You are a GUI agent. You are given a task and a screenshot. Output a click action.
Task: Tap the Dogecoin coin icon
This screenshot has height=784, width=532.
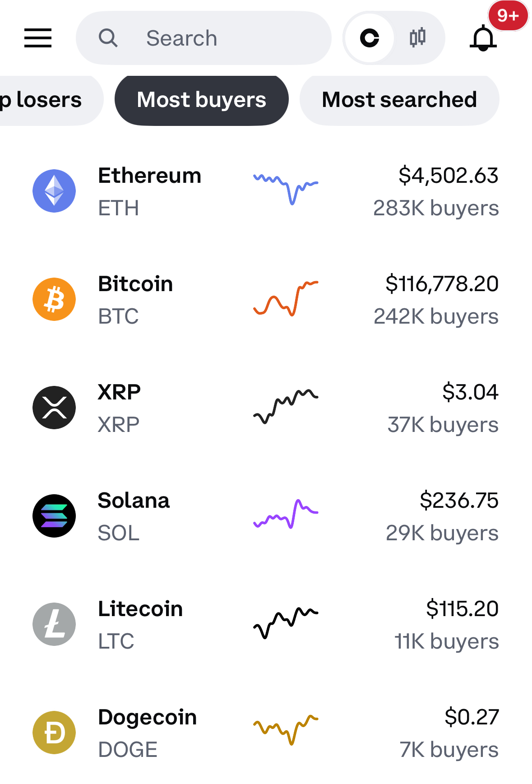(x=54, y=733)
